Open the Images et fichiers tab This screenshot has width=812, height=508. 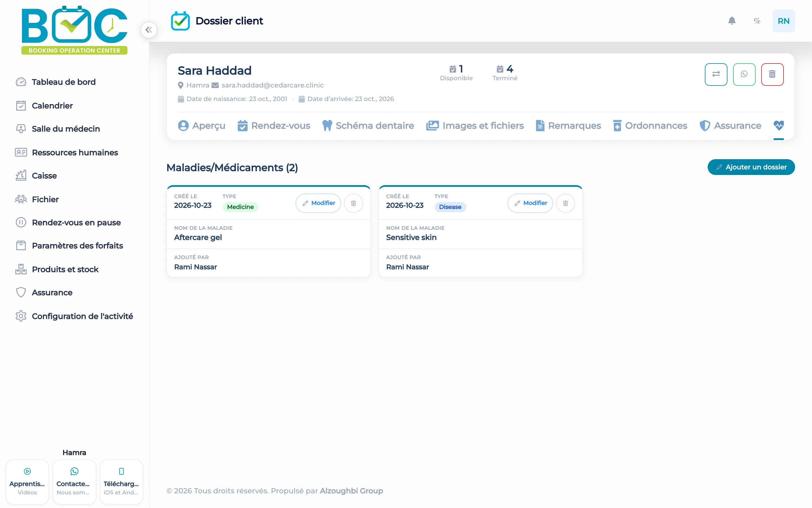pyautogui.click(x=475, y=126)
